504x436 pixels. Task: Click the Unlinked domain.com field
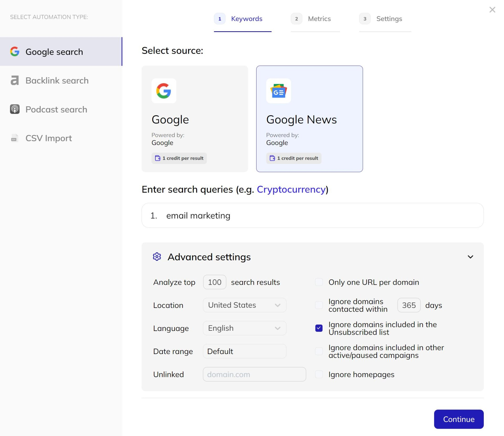254,374
